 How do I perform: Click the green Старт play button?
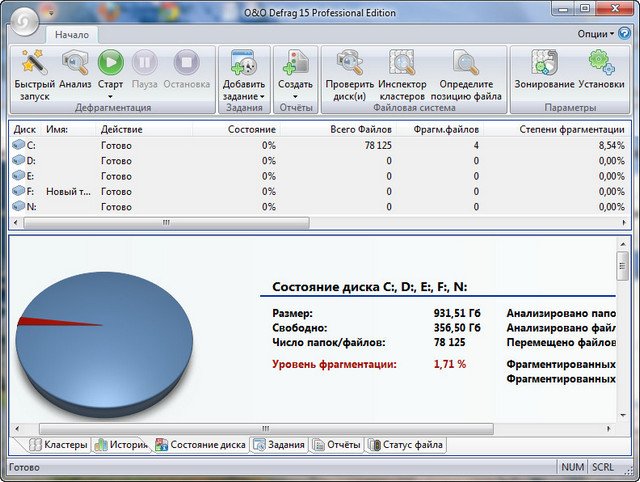point(110,62)
